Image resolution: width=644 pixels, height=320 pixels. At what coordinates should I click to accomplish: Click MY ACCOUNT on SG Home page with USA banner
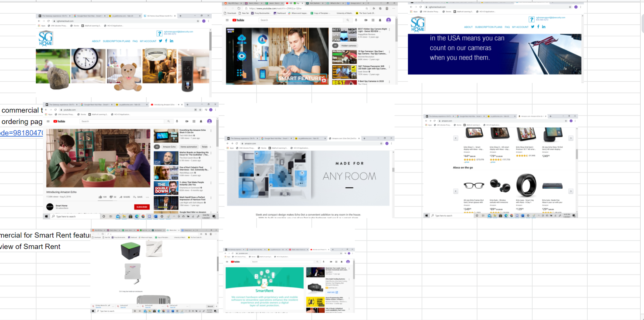(520, 27)
